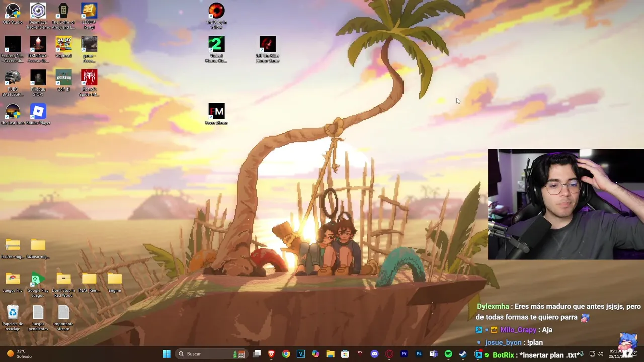Select the Roblox Player shortcut

(38, 114)
